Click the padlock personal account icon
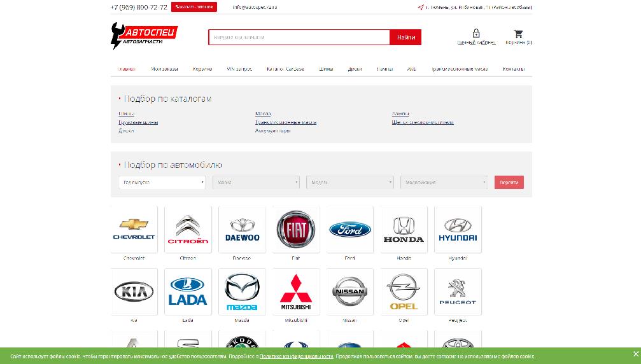641x364 pixels. click(476, 33)
